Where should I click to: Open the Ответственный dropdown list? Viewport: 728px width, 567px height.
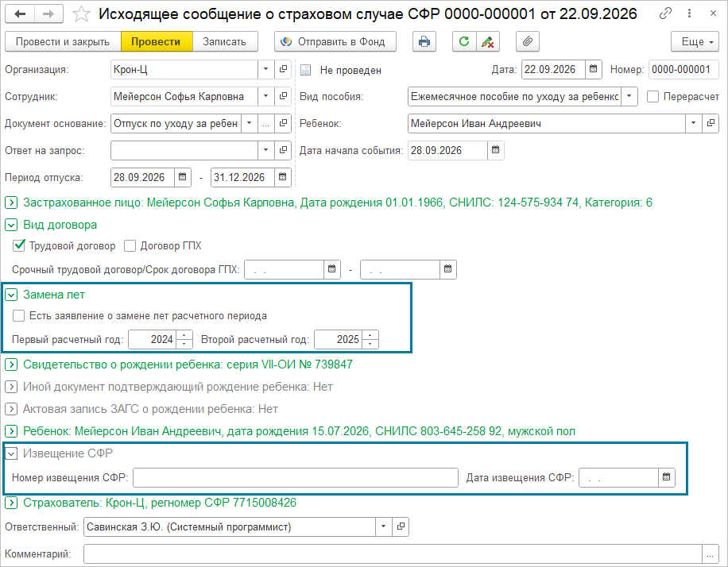click(384, 526)
